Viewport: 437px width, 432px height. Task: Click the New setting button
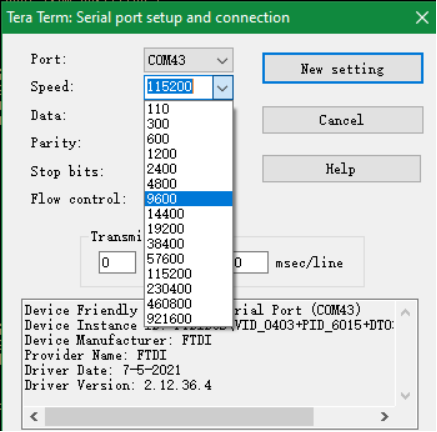[343, 68]
